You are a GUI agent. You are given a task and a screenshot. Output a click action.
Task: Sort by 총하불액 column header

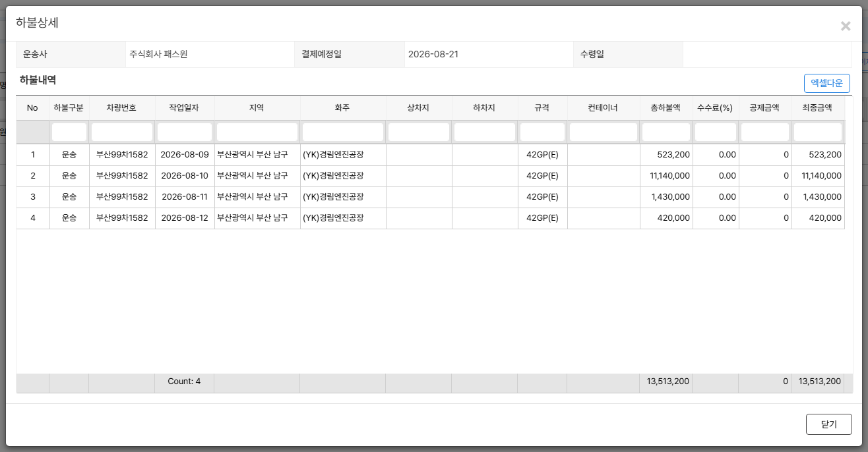click(666, 108)
